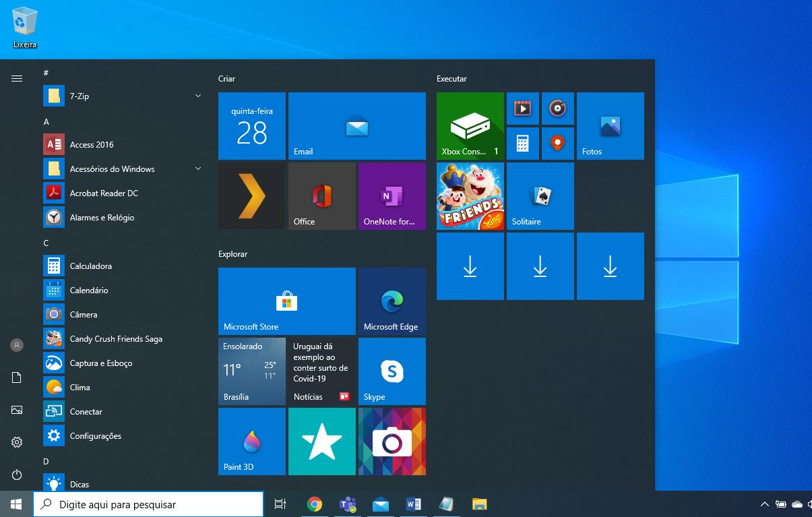
Task: Select the Executar tile group header
Action: point(451,79)
